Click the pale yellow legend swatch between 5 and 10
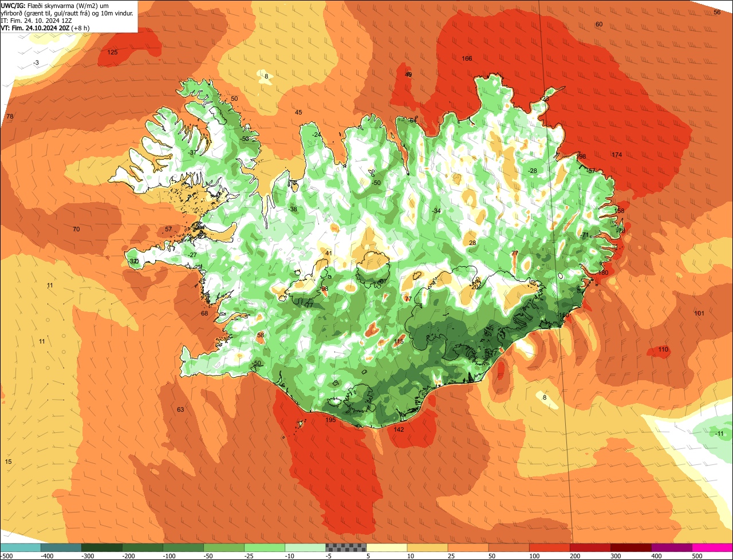Viewport: 733px width, 560px height. (387, 547)
